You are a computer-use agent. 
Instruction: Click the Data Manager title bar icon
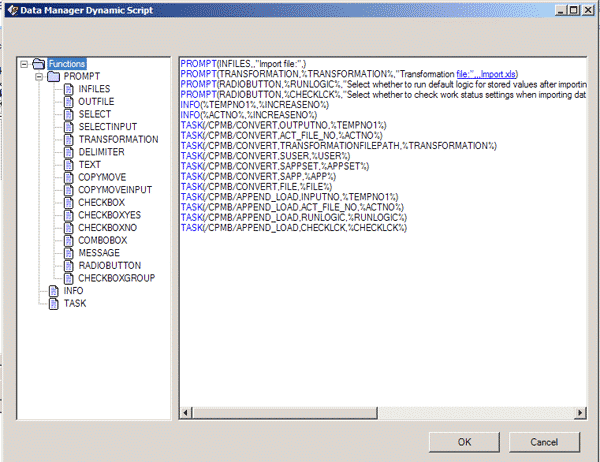pyautogui.click(x=12, y=10)
